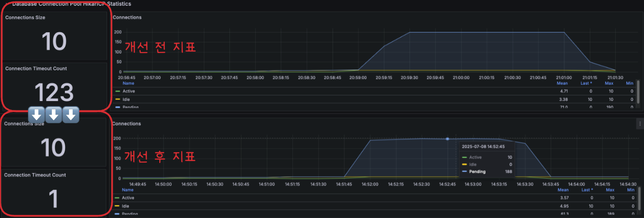Toggle Idle series in 14:49 chart legend

coord(126,206)
